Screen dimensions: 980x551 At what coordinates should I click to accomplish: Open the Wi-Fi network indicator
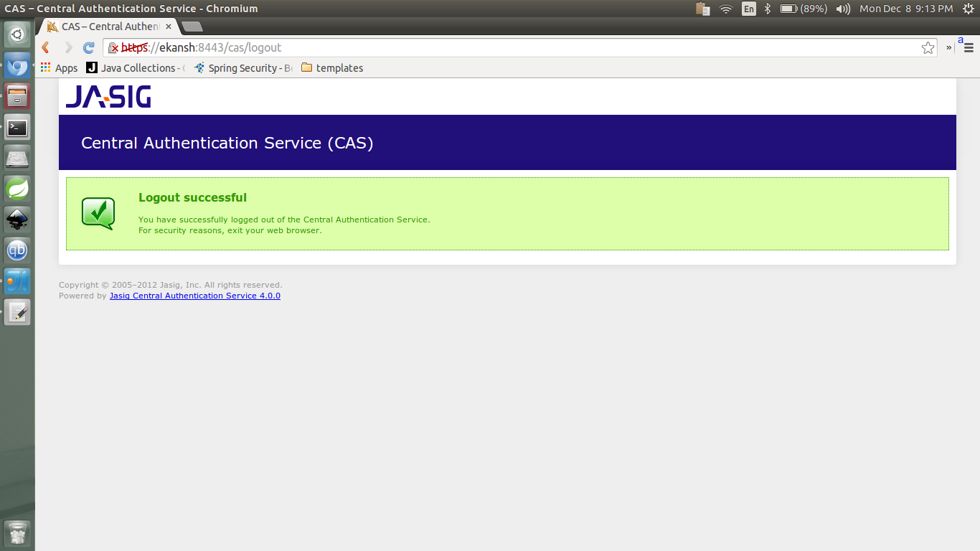[x=726, y=9]
